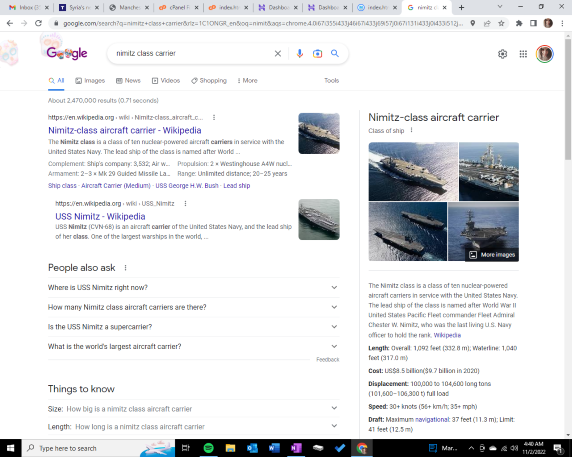
Task: Open more options dots next to 'Class of ship'
Action: 411,130
